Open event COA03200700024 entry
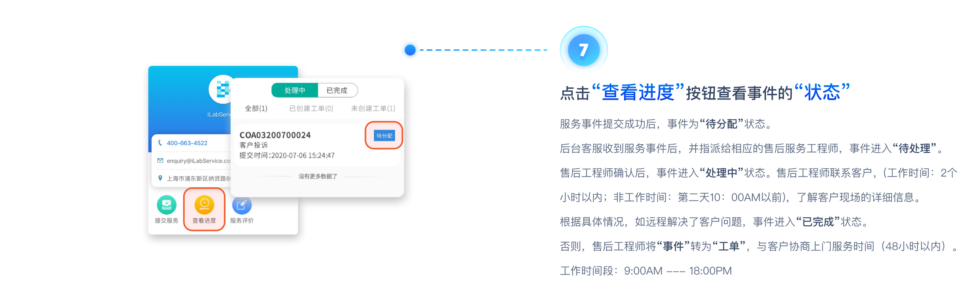Image resolution: width=980 pixels, height=306 pixels. (317, 145)
